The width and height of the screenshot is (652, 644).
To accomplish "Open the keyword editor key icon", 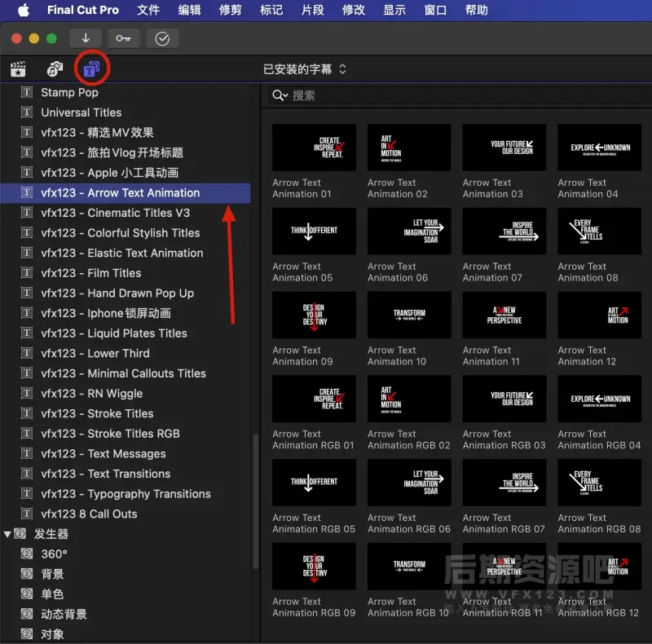I will (x=123, y=38).
